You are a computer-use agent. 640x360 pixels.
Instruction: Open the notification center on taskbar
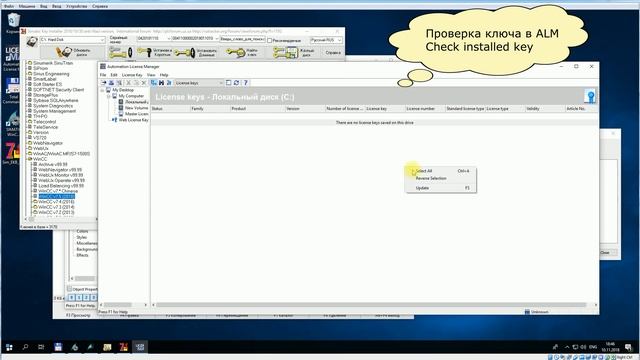[628, 347]
